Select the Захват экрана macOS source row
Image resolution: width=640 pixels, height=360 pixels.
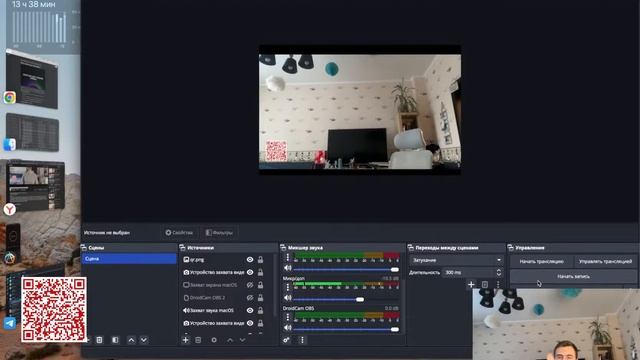click(x=212, y=285)
